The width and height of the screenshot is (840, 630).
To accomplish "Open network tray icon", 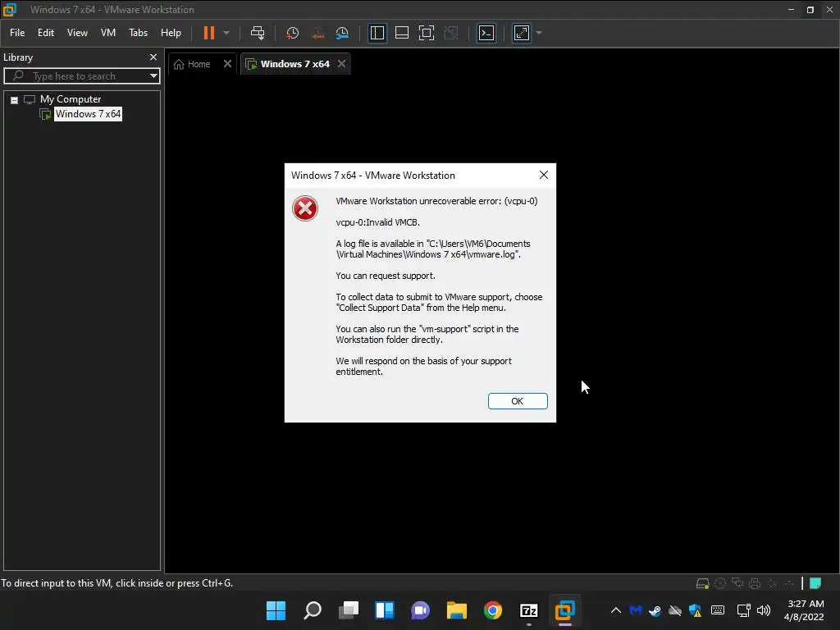I will click(x=743, y=610).
